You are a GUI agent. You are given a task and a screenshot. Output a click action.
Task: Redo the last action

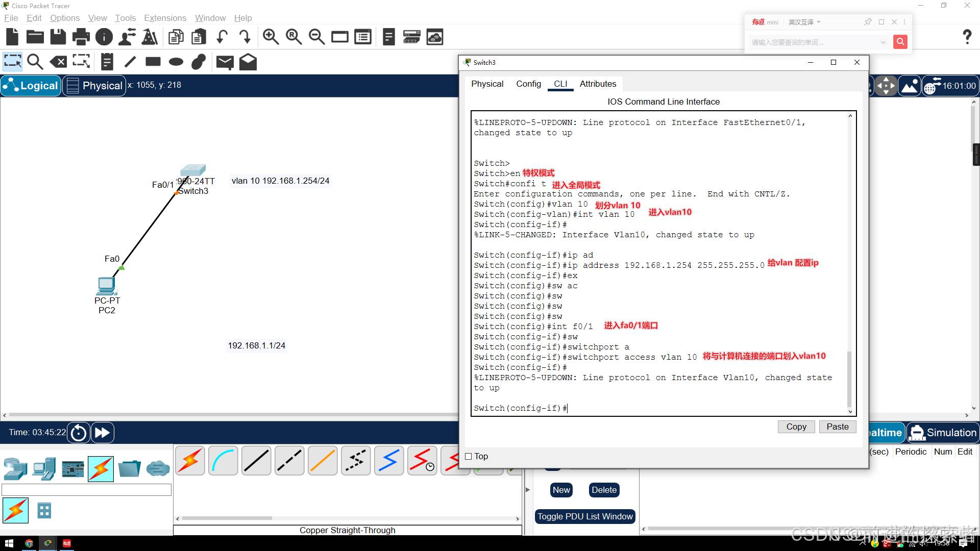click(244, 37)
